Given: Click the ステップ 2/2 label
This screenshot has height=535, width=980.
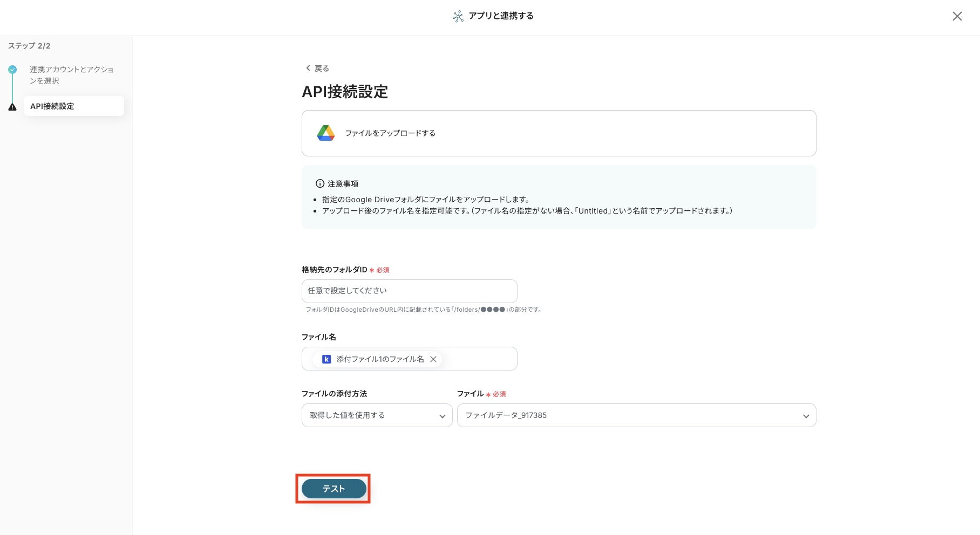Looking at the screenshot, I should coord(29,46).
